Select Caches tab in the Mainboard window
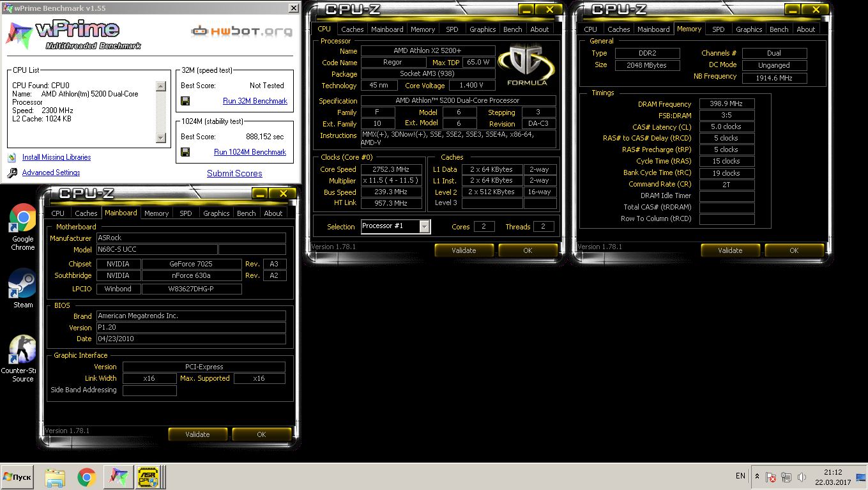Image resolution: width=868 pixels, height=490 pixels. pyautogui.click(x=86, y=213)
